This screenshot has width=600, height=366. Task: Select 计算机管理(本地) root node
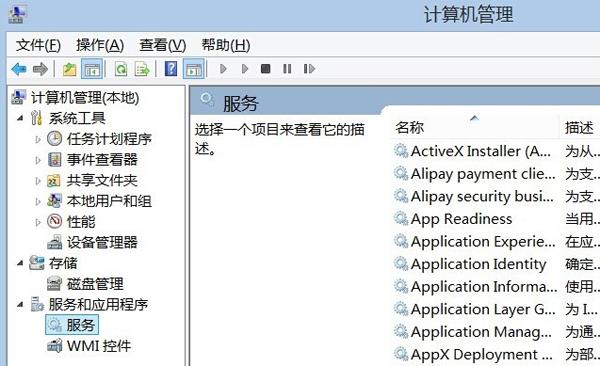tap(85, 98)
